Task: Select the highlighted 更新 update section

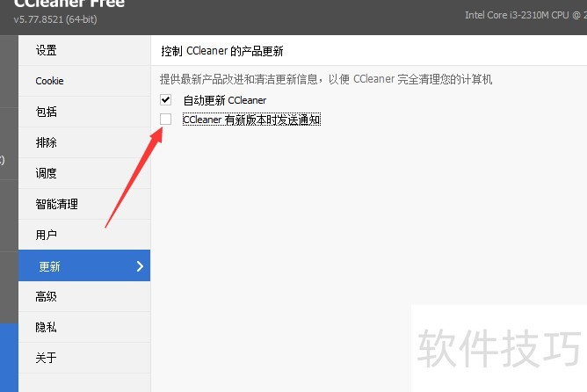Action: (x=84, y=265)
